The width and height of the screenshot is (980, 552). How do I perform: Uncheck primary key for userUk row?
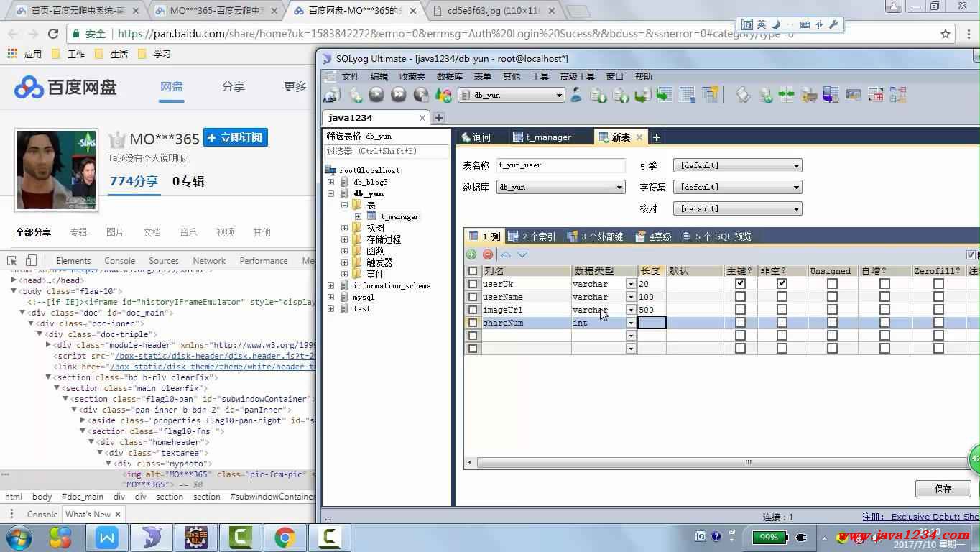click(x=740, y=284)
